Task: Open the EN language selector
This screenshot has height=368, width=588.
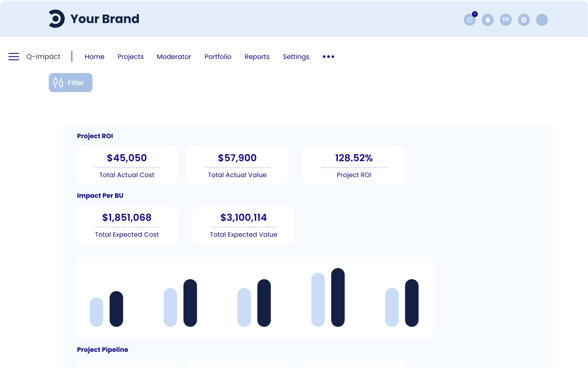Action: coord(506,20)
